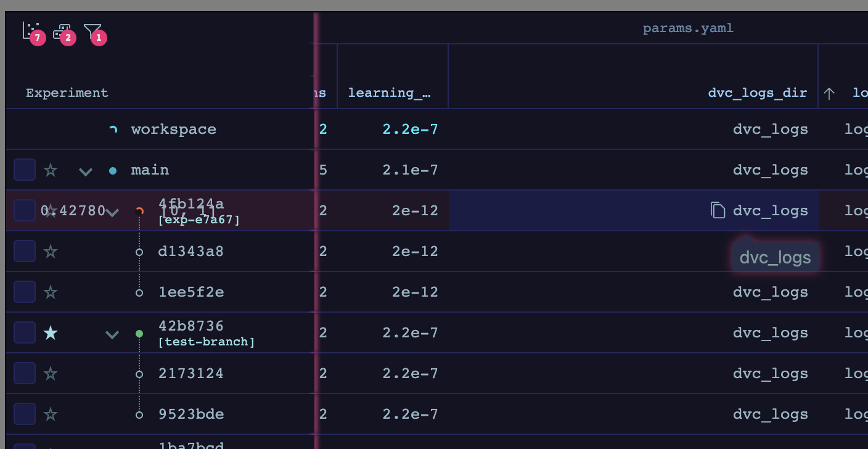This screenshot has height=449, width=868.
Task: Select the 9523bde checkpoint
Action: (191, 414)
